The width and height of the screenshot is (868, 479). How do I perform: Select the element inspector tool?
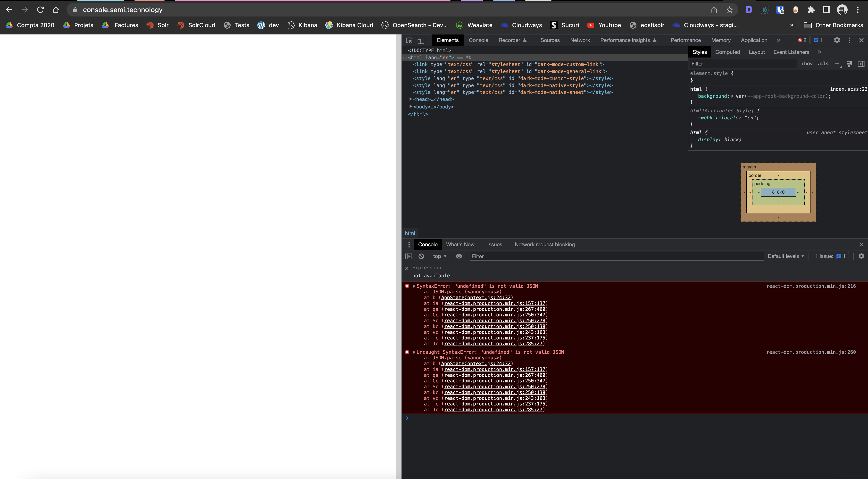[409, 40]
